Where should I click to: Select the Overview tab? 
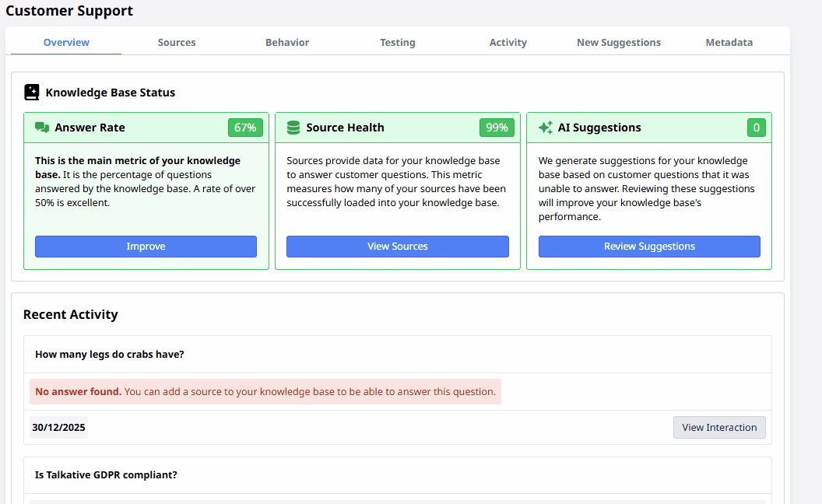click(x=66, y=42)
